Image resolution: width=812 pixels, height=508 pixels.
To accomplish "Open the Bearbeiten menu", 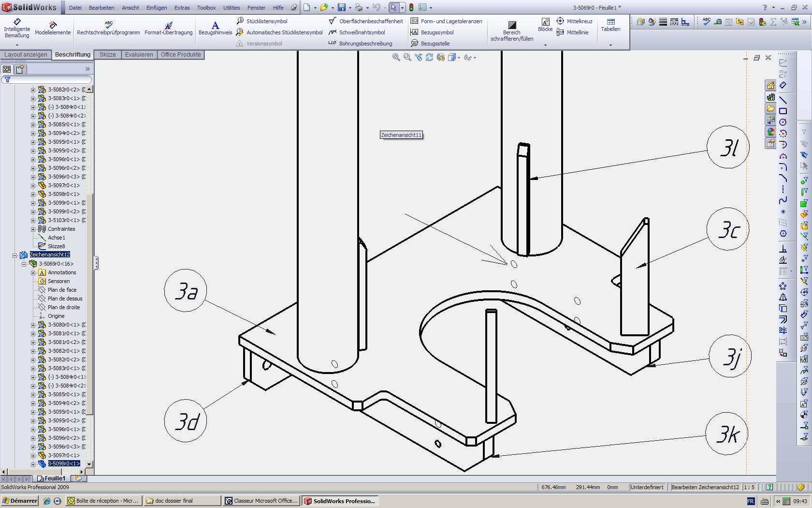I will (x=101, y=8).
